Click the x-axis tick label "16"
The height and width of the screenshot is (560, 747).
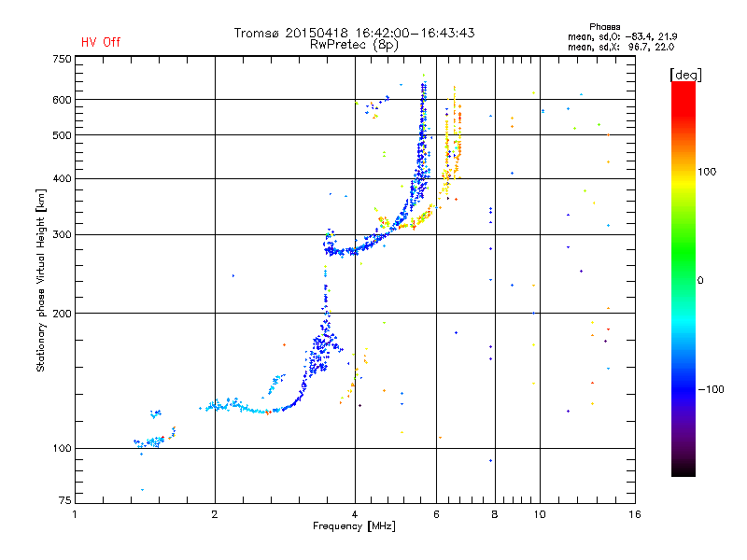coord(635,514)
